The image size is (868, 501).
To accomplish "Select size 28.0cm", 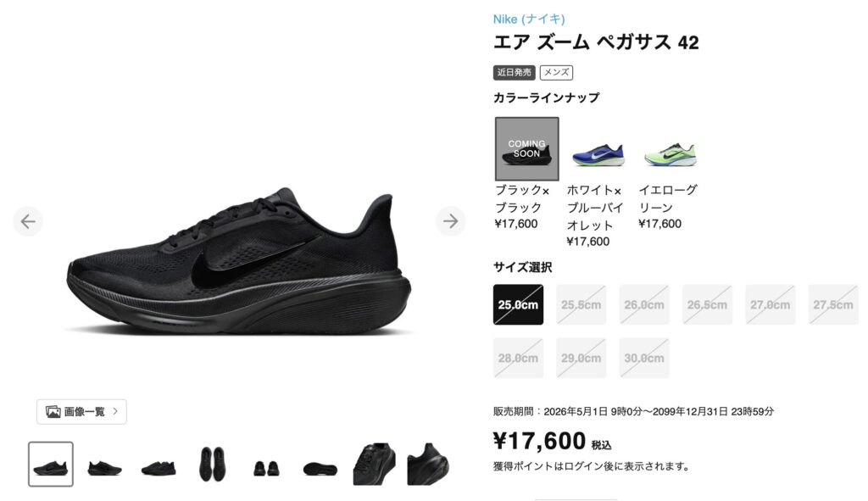I will pyautogui.click(x=518, y=359).
